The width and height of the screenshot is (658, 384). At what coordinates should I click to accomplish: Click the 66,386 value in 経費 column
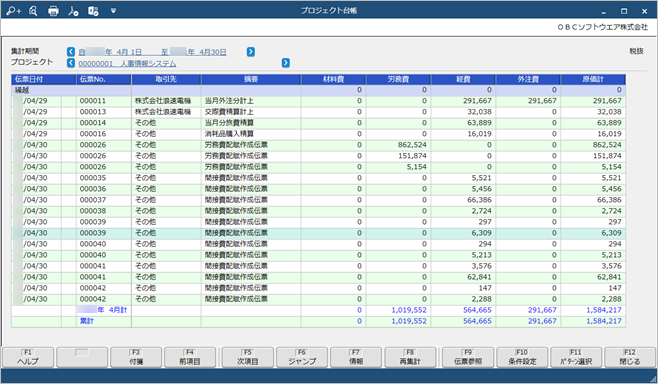pos(479,200)
